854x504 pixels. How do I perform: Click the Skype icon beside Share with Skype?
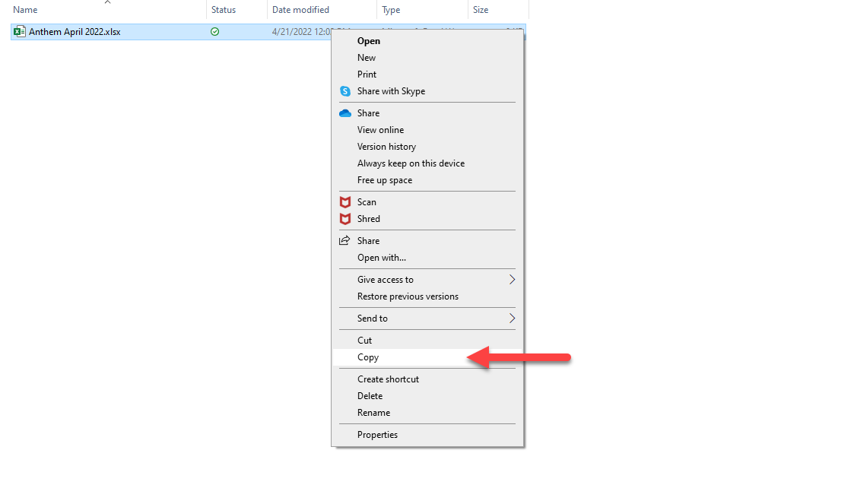tap(345, 91)
